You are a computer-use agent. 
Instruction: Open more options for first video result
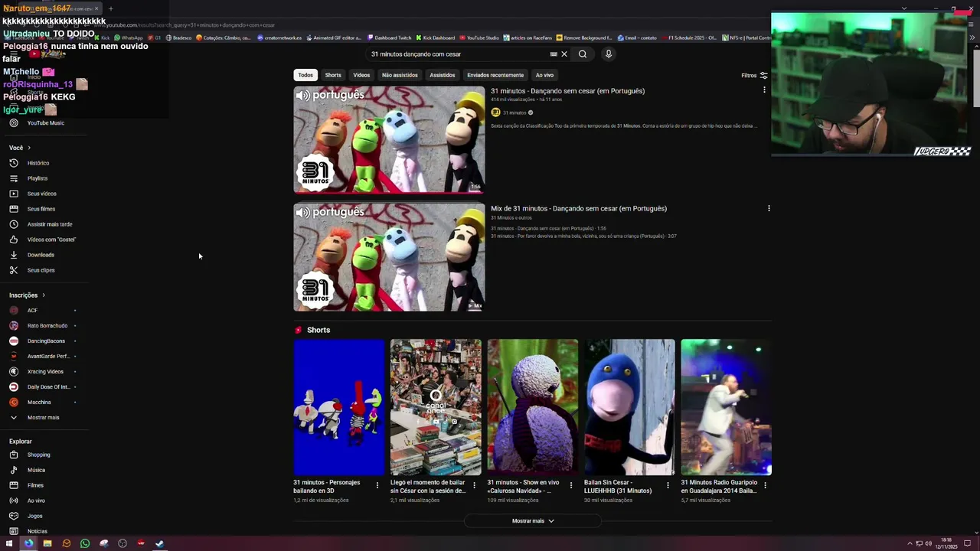pyautogui.click(x=763, y=90)
